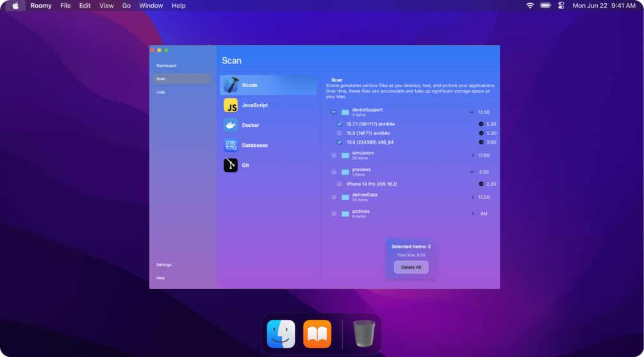Screen dimensions: 644x357
Task: Check iPhone 14 Pro (iOS 16.2) checkbox
Action: coord(339,184)
